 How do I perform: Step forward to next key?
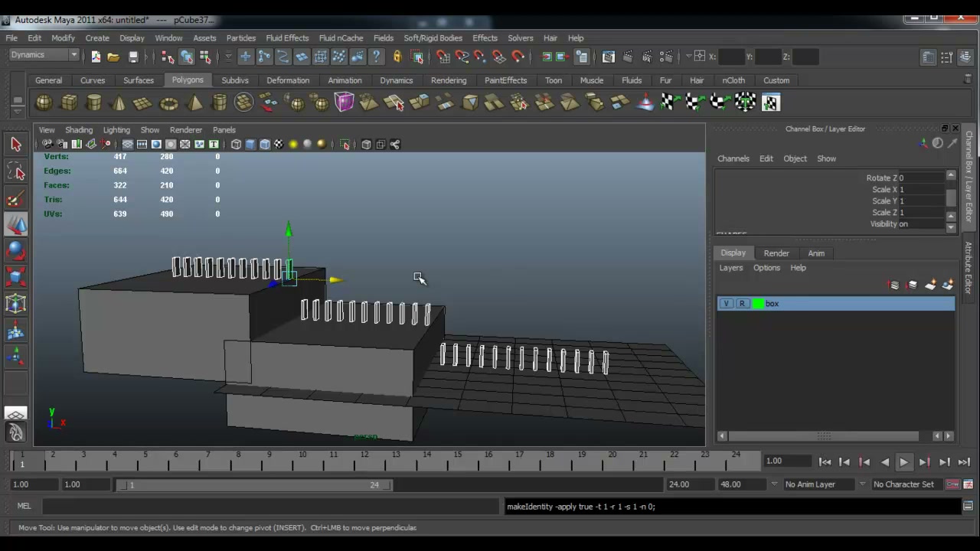pos(924,461)
